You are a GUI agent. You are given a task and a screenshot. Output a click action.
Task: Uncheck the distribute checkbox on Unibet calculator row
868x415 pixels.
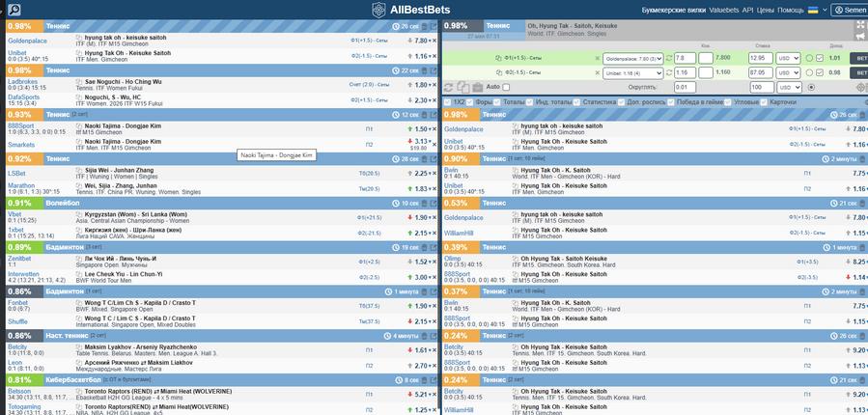tap(820, 73)
